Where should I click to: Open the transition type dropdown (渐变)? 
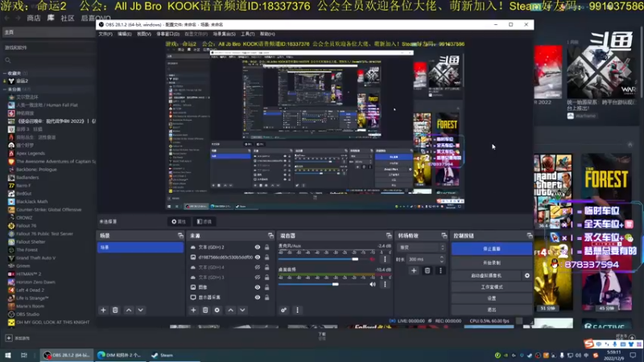pos(422,248)
